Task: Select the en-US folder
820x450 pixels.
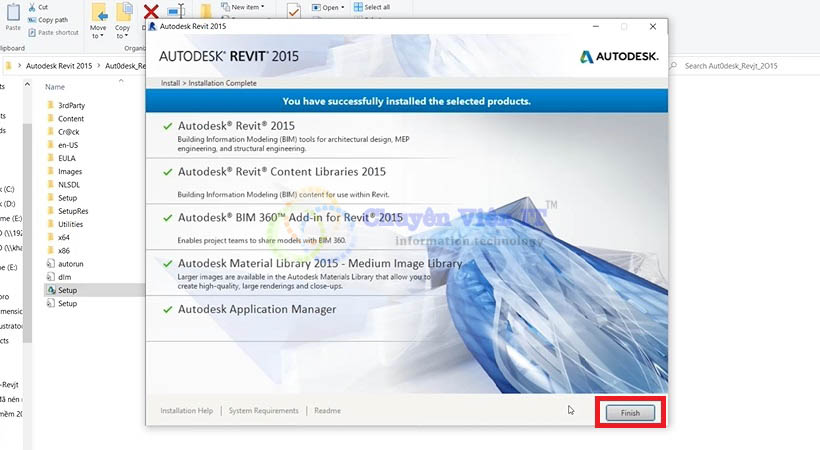Action: pos(68,145)
